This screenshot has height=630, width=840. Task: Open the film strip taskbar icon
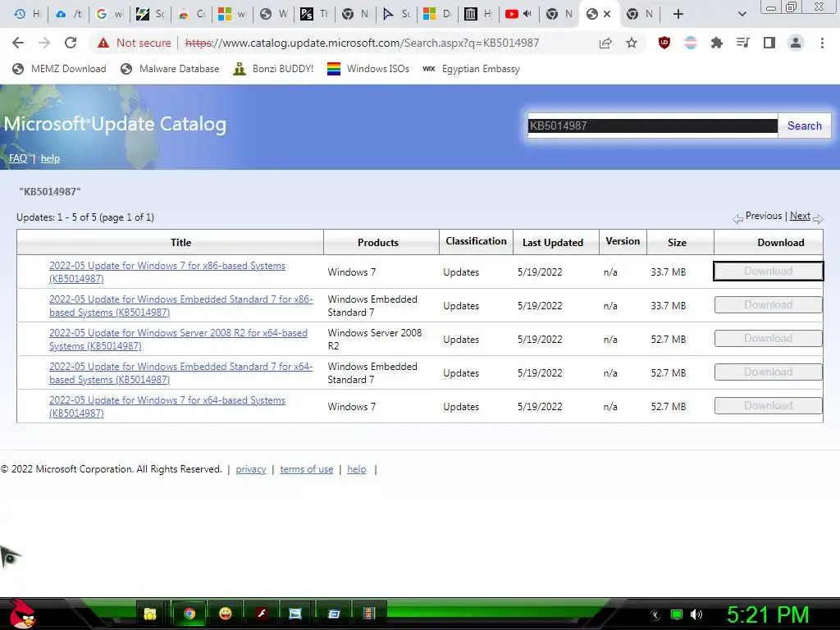click(x=369, y=614)
